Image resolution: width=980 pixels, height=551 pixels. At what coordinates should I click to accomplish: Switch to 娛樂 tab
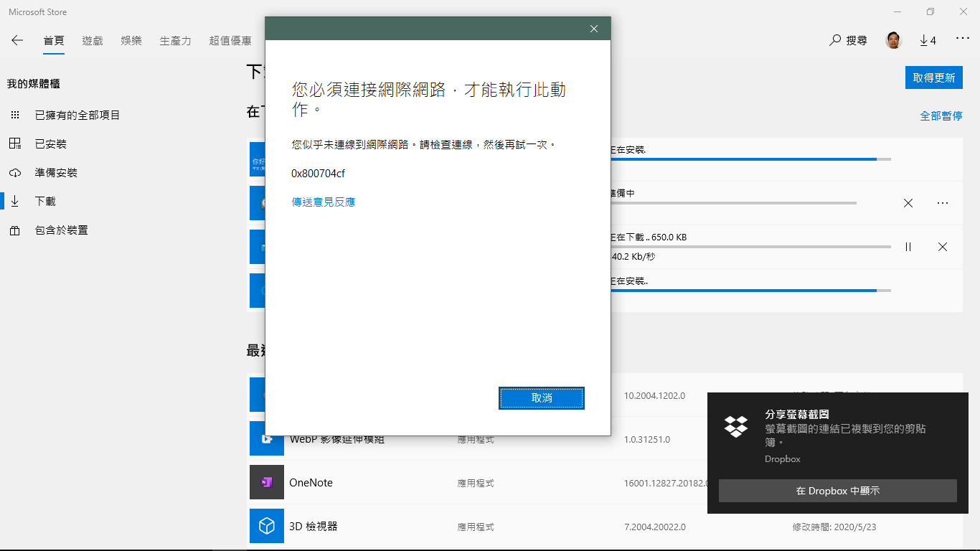tap(131, 41)
